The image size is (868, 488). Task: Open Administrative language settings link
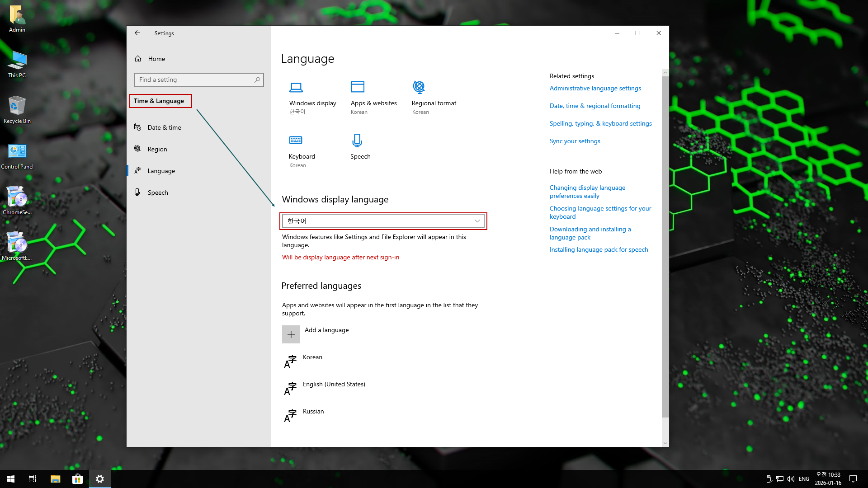(595, 88)
